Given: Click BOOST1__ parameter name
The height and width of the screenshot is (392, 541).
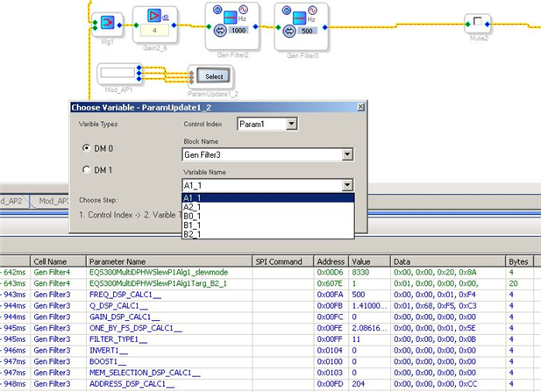Looking at the screenshot, I should [x=108, y=361].
